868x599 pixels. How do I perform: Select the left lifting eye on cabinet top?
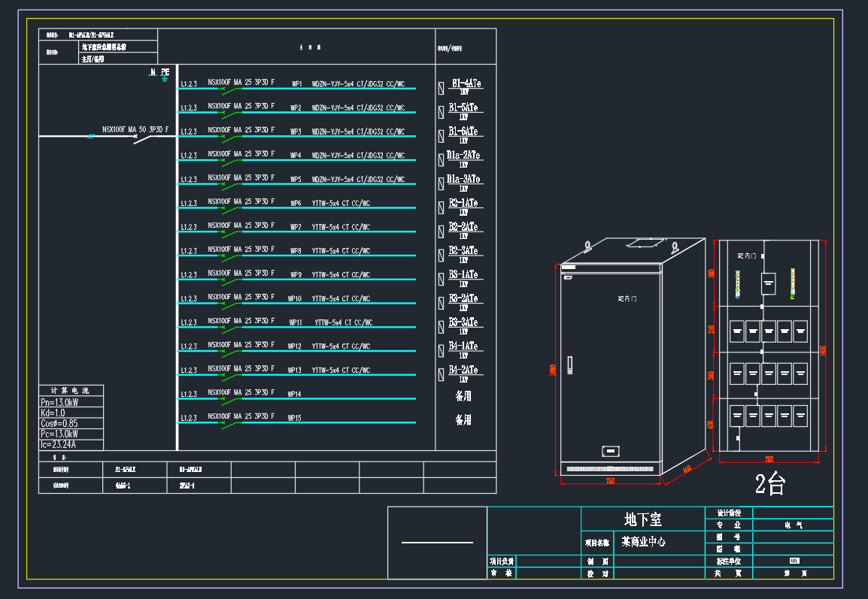click(x=587, y=245)
